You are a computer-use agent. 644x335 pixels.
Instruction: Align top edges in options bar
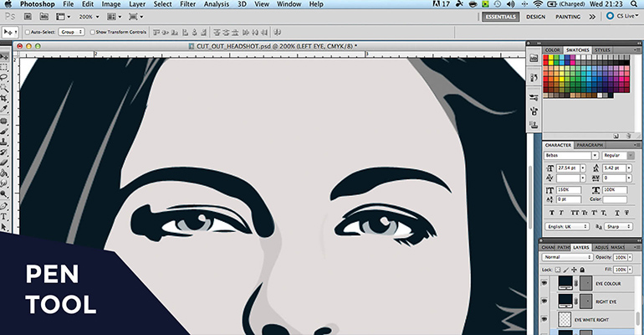156,33
